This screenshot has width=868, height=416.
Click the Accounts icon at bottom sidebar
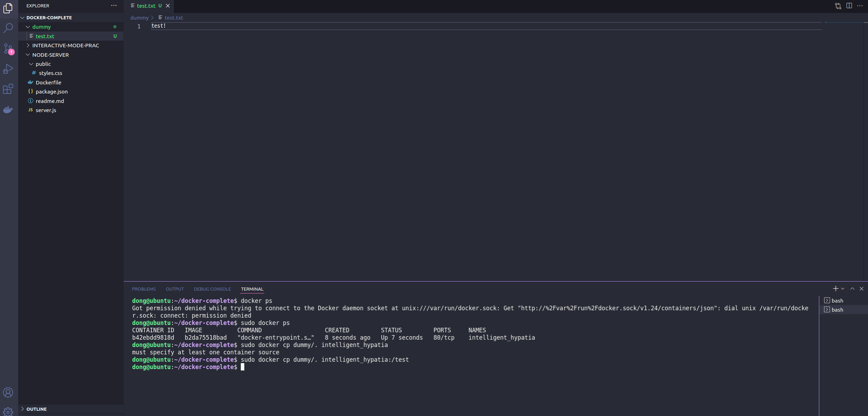point(8,392)
